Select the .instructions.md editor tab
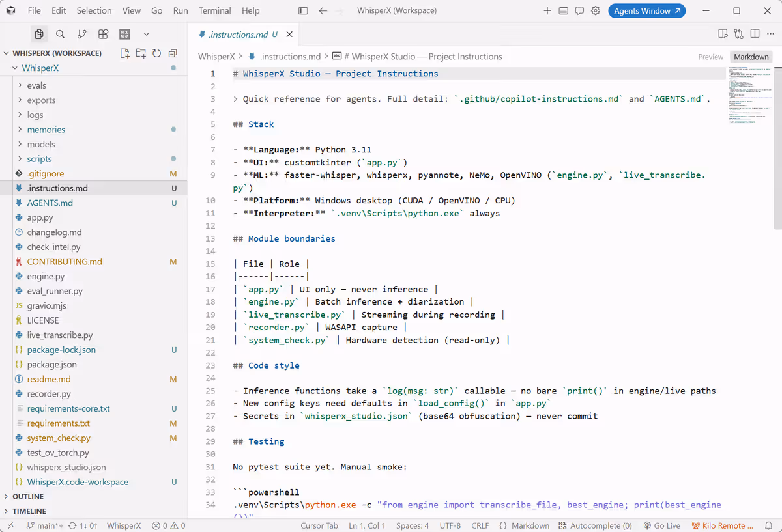 [x=244, y=35]
